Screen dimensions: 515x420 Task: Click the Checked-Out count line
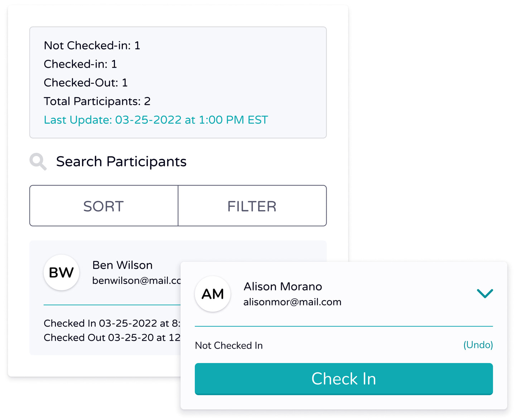(86, 83)
